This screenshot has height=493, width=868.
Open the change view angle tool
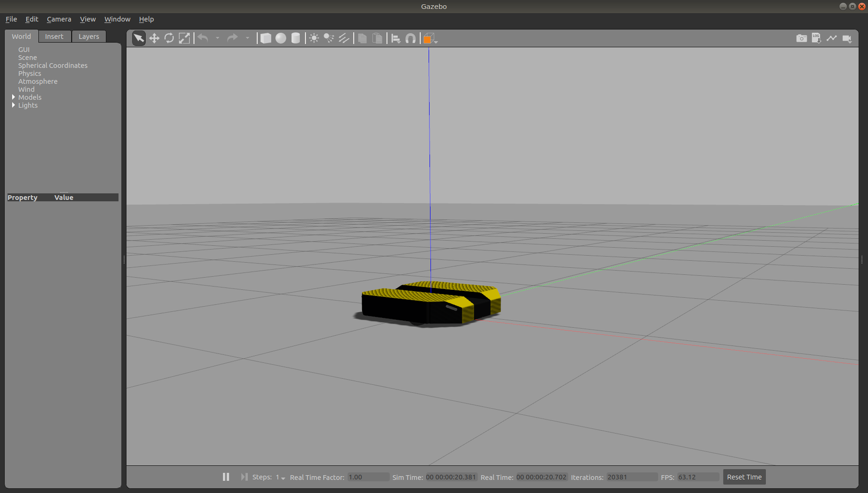pos(430,38)
